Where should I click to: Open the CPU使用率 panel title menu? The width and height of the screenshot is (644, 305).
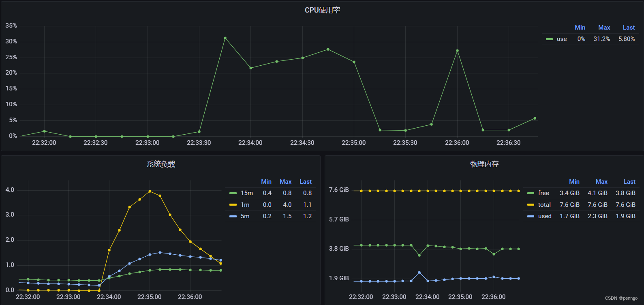coord(322,10)
